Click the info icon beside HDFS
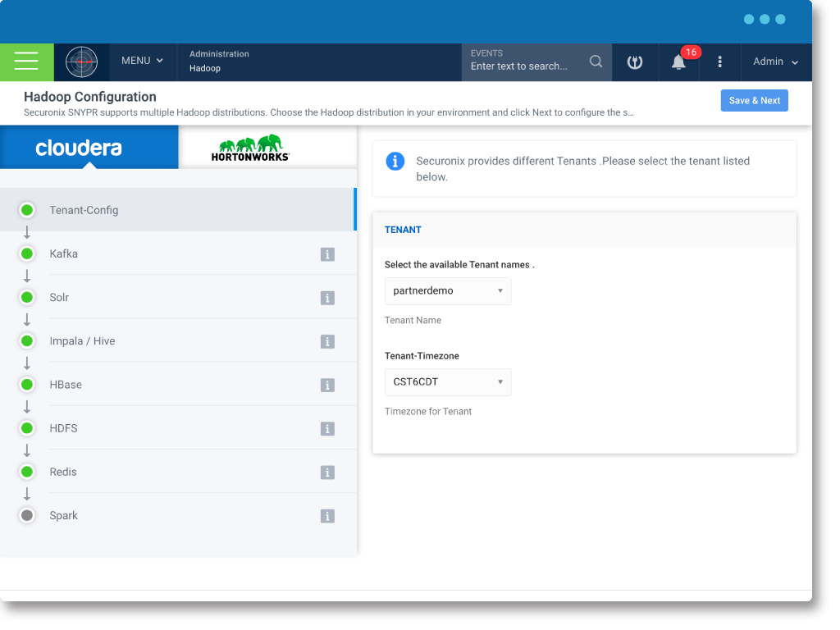The height and width of the screenshot is (630, 840). tap(327, 429)
